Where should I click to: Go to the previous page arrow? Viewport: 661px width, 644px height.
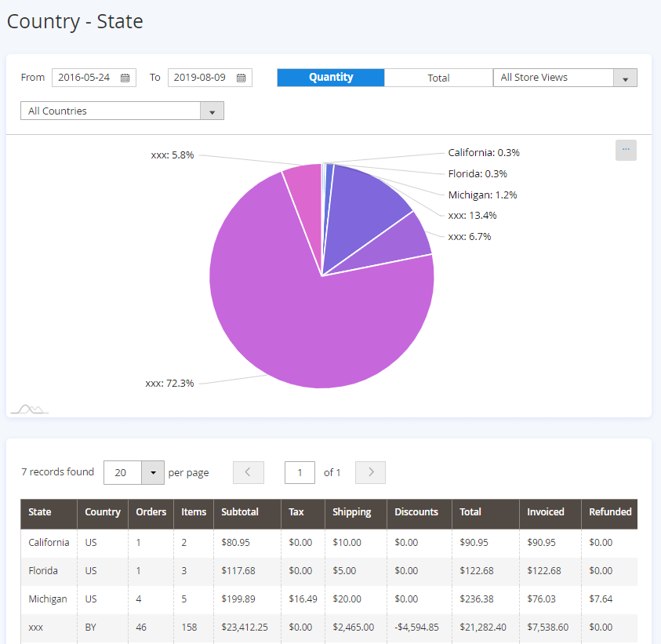point(248,472)
